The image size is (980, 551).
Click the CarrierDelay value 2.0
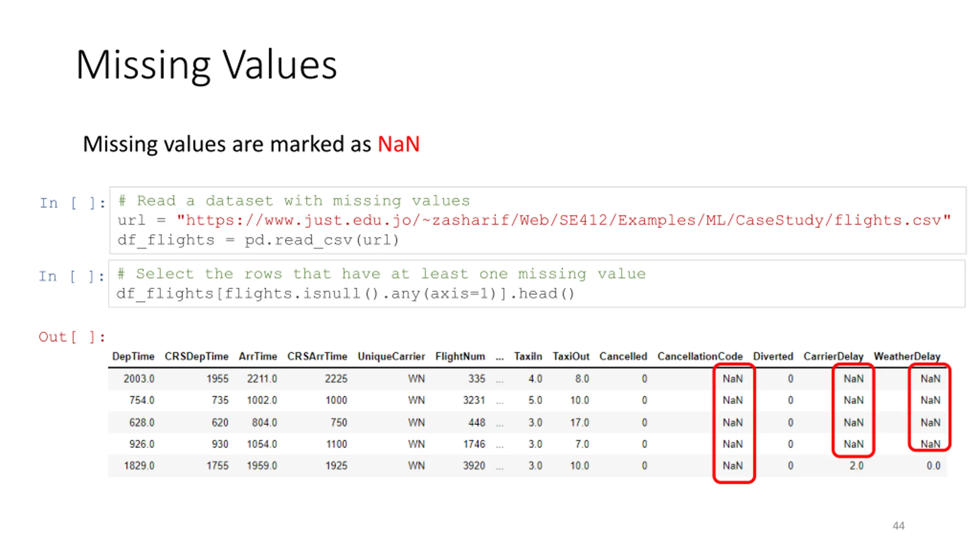(856, 466)
